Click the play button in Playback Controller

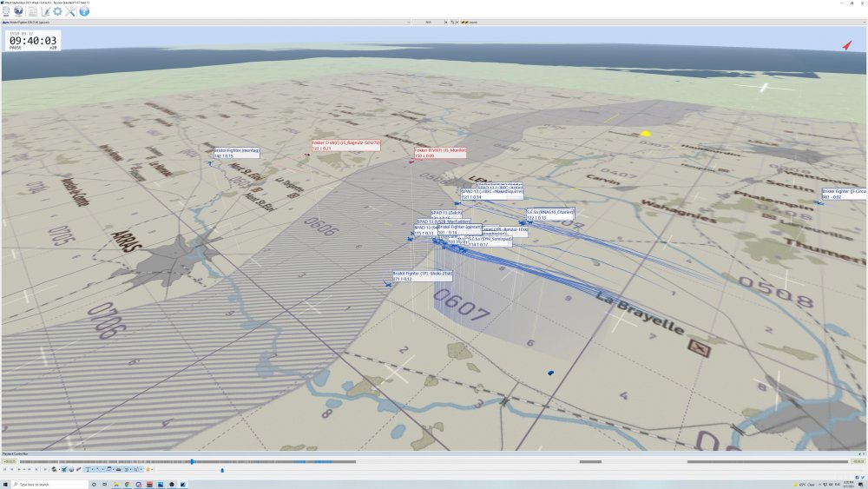point(19,470)
